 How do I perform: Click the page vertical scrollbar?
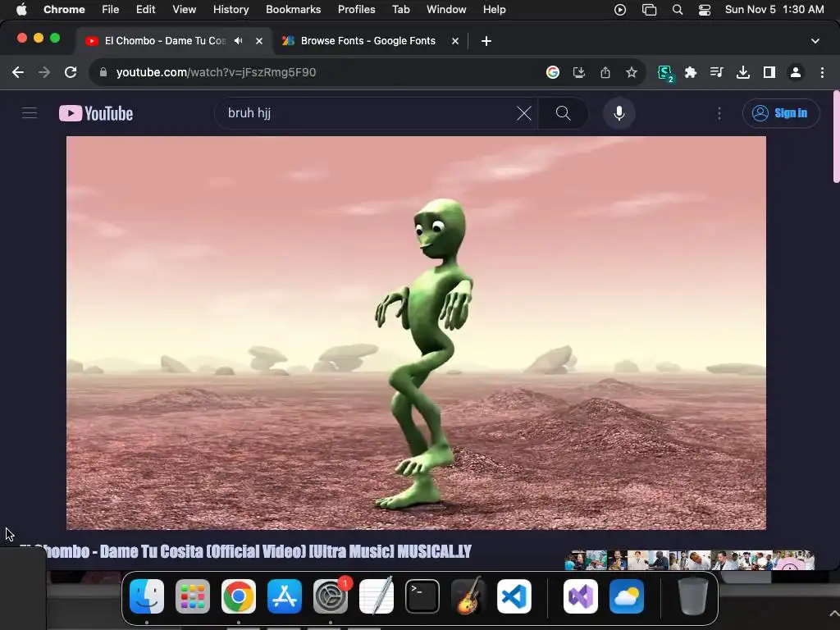(836, 137)
